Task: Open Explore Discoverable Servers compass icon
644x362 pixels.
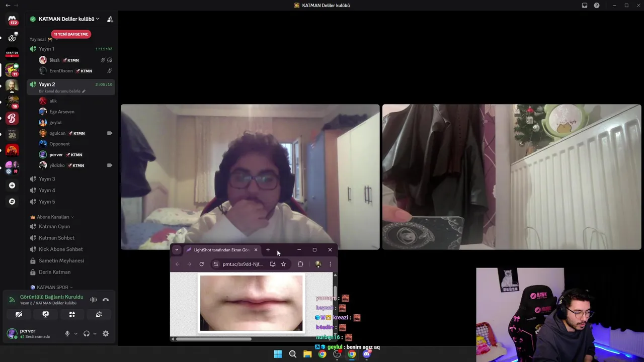Action: (12, 202)
